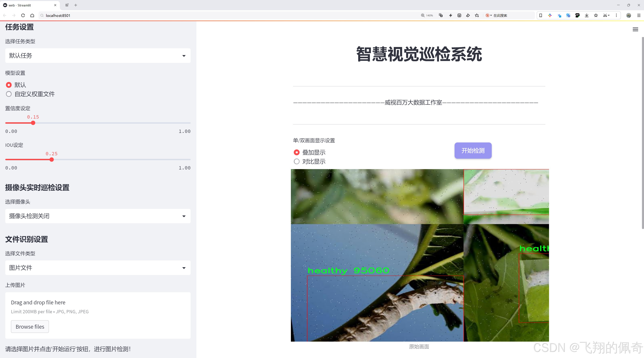Screen dimensions: 644x358
Task: Click the browser downloads icon
Action: point(587,15)
